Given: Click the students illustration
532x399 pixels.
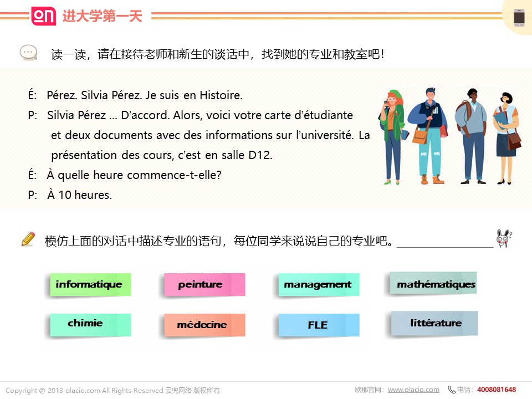Looking at the screenshot, I should (x=451, y=136).
